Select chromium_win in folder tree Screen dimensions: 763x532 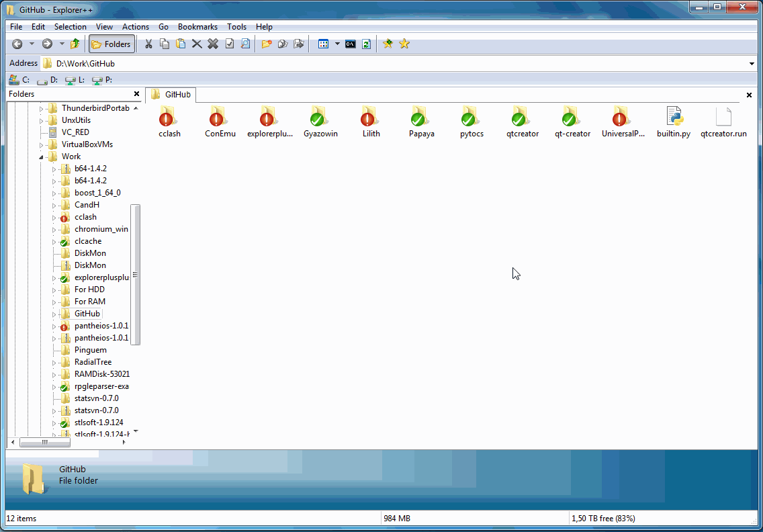point(101,229)
